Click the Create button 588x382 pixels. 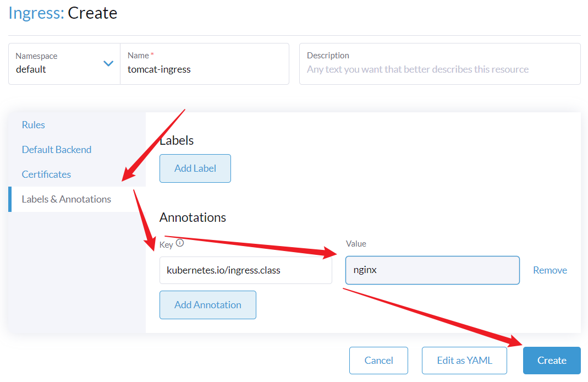pyautogui.click(x=552, y=361)
